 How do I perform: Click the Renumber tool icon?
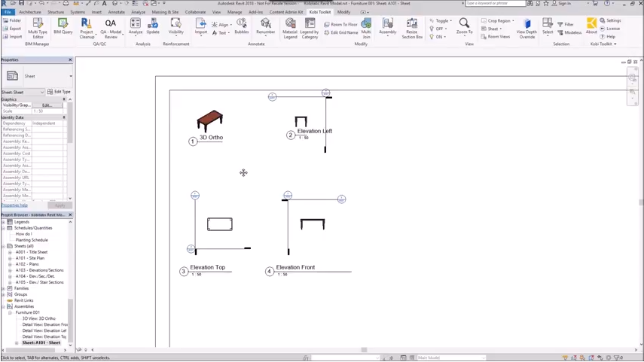(265, 27)
